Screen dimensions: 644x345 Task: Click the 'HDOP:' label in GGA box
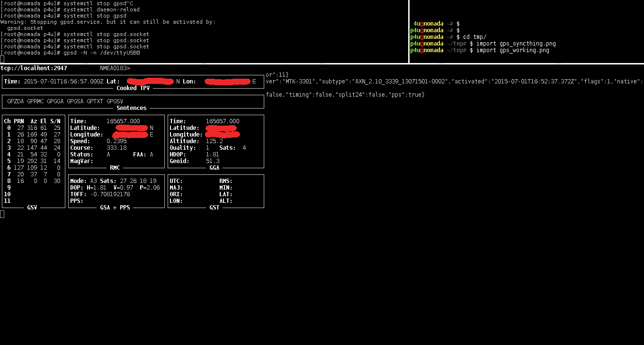(178, 154)
